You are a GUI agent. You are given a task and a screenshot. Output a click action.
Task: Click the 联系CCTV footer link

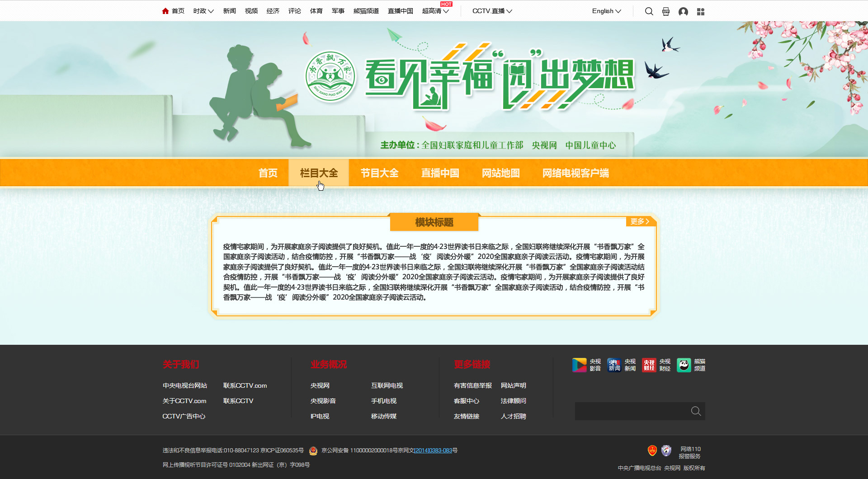(238, 401)
